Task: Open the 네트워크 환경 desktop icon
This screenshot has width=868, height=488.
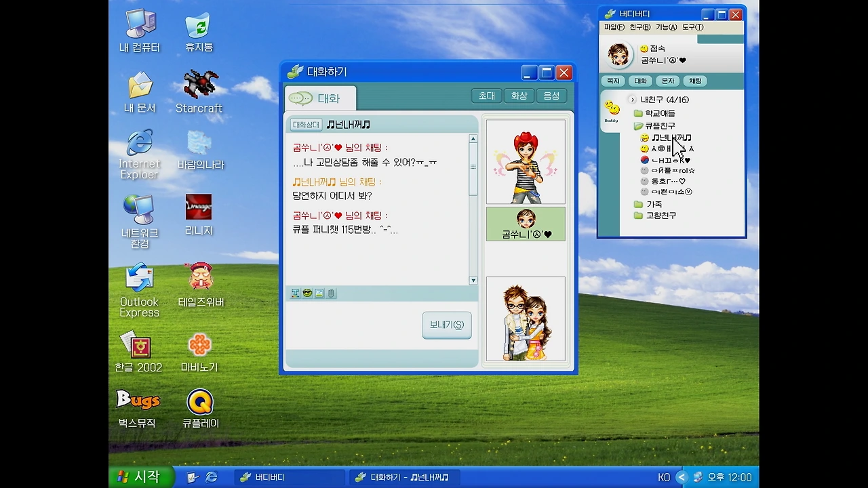Action: coord(140,221)
